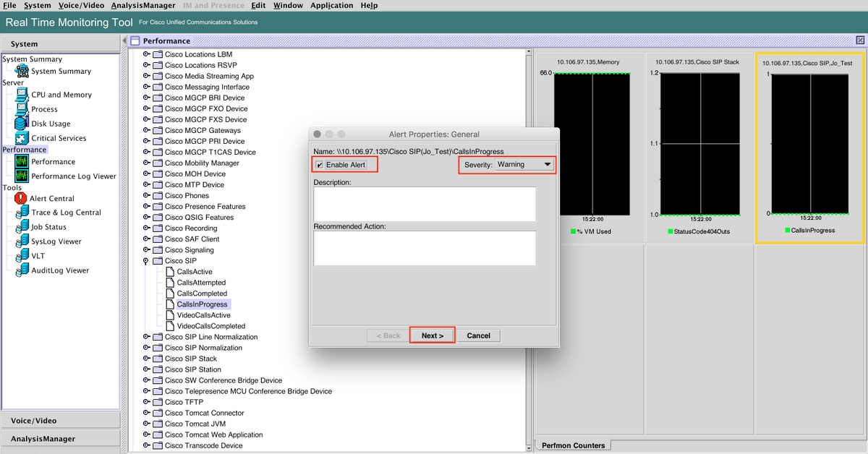Select Cisco Mobility Manager tree item
The image size is (868, 454).
(202, 163)
